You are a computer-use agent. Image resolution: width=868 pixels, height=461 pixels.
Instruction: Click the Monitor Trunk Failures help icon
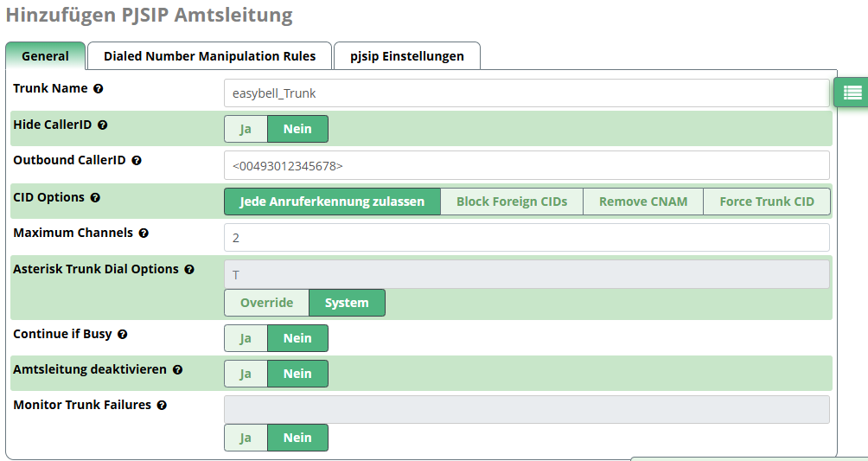[162, 406]
